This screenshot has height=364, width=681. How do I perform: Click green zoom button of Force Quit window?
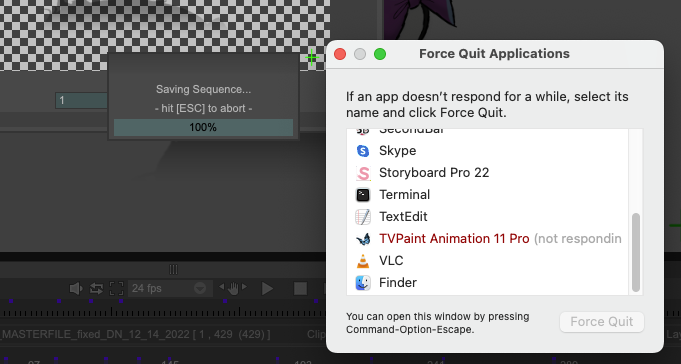[x=380, y=54]
